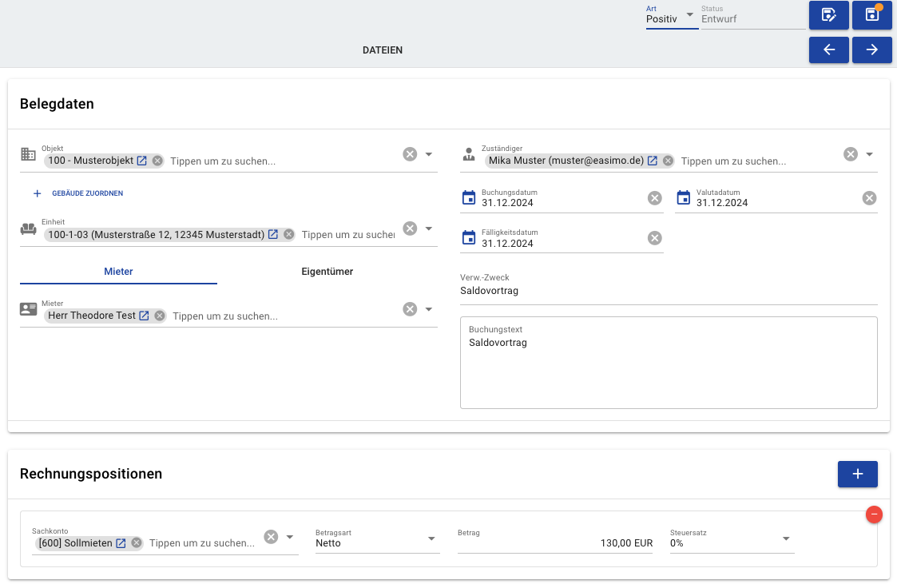
Task: Remove the Herr Theodore Test chip
Action: point(160,316)
